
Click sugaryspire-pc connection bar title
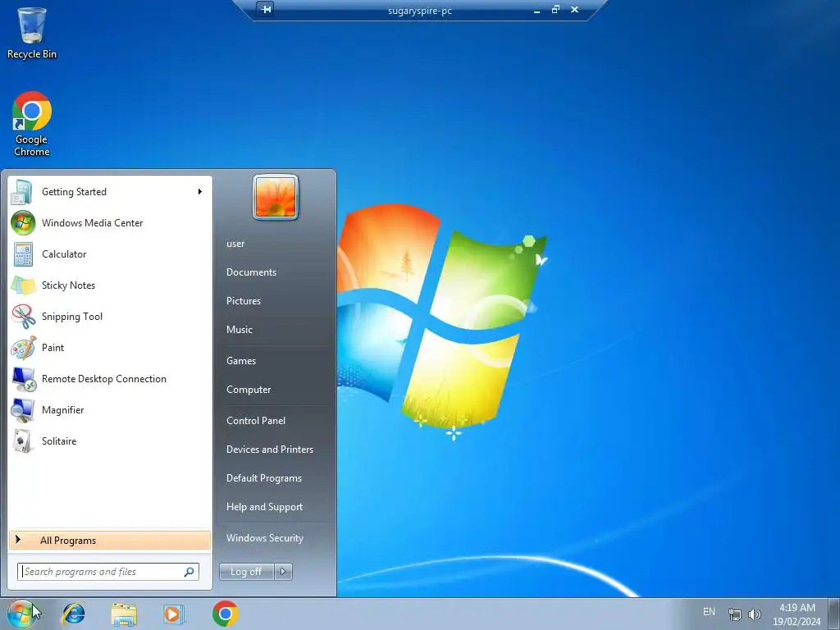(x=419, y=11)
